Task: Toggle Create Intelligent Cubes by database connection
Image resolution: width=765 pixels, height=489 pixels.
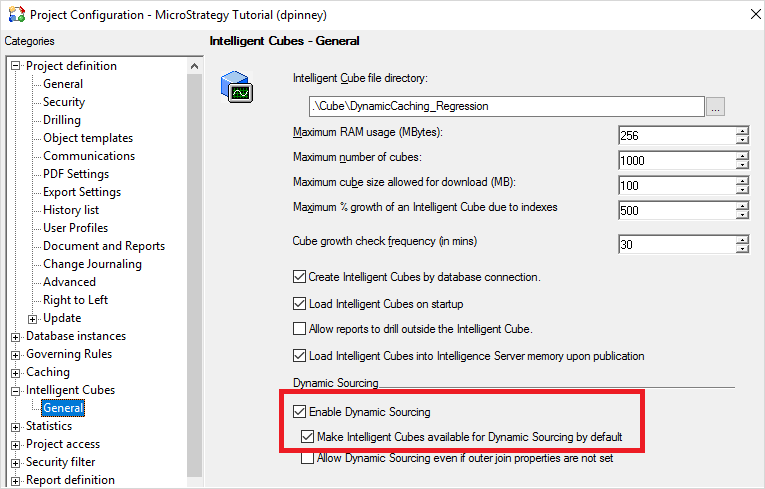Action: [x=300, y=277]
